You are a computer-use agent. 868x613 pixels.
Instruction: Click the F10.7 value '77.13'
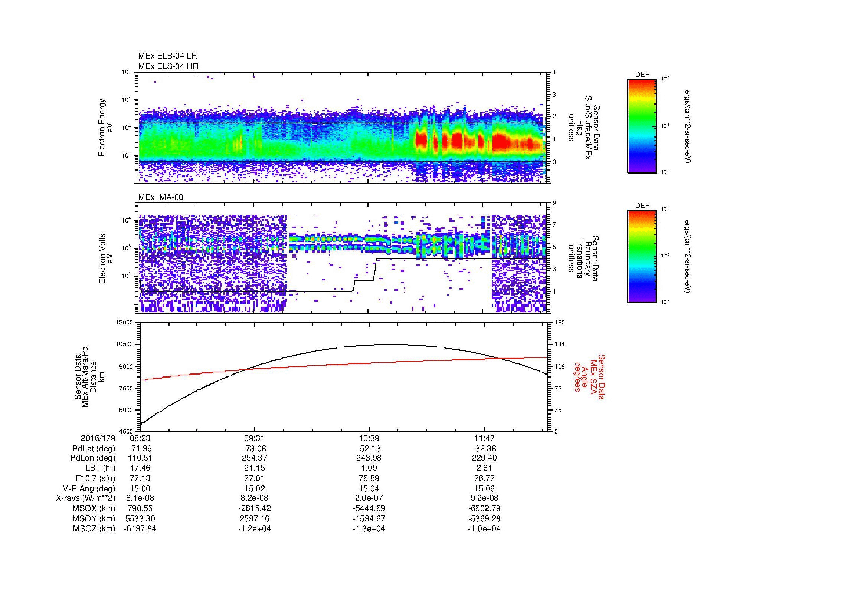click(x=140, y=478)
